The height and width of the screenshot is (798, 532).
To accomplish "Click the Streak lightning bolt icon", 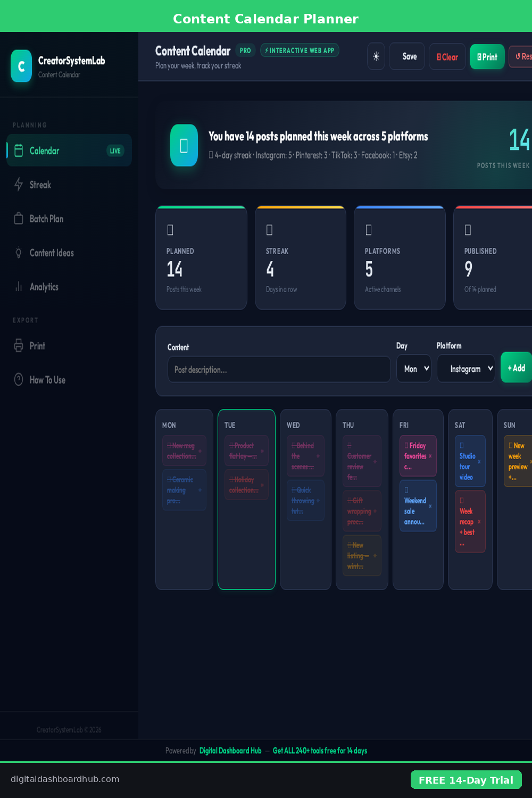I will click(19, 185).
